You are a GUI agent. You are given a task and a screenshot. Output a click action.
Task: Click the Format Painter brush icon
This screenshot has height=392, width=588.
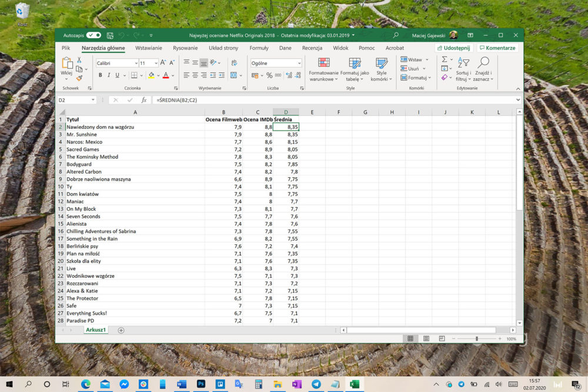coord(79,78)
